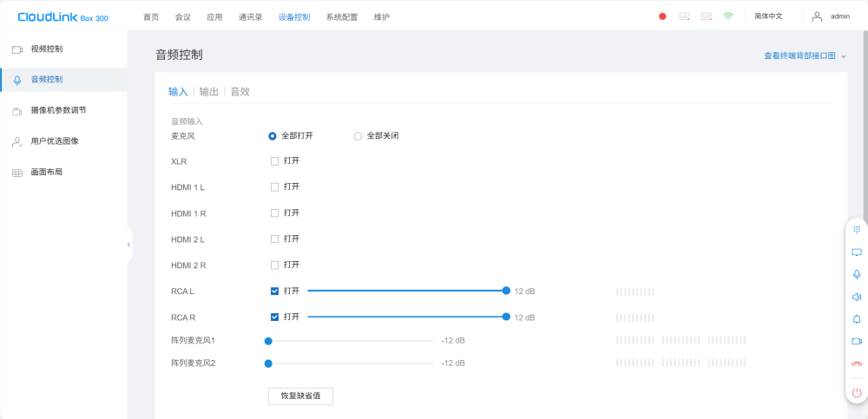Uncheck the RCA L 打开 checkbox
The height and width of the screenshot is (419, 868).
pos(274,291)
